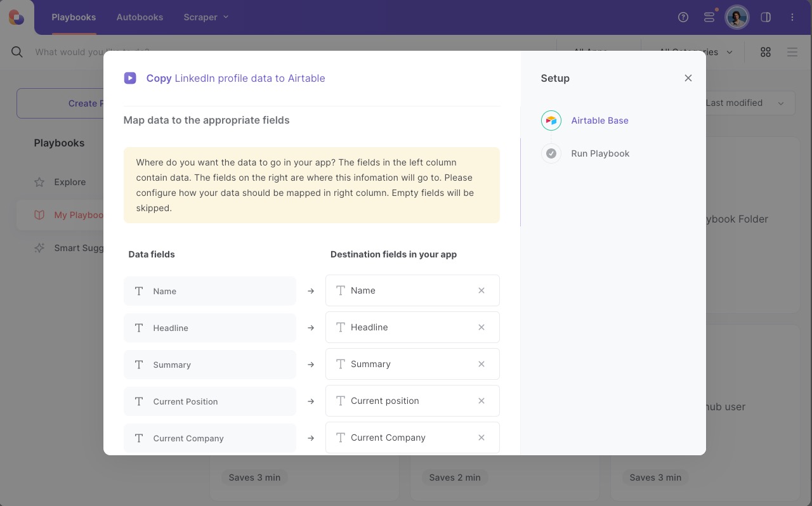Open the Current Company destination field selector
The height and width of the screenshot is (506, 812).
[x=412, y=438]
